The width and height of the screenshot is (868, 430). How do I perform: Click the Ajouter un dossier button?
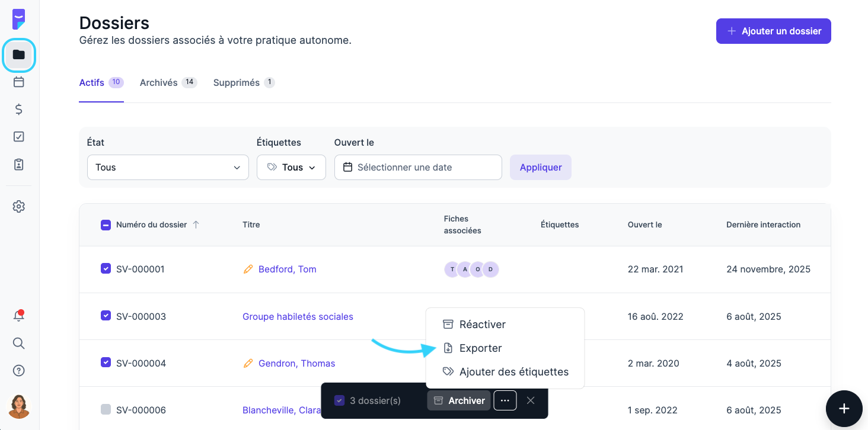[x=773, y=31]
